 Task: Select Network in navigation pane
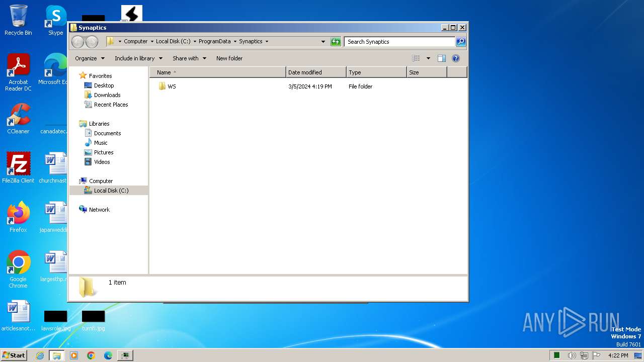99,210
